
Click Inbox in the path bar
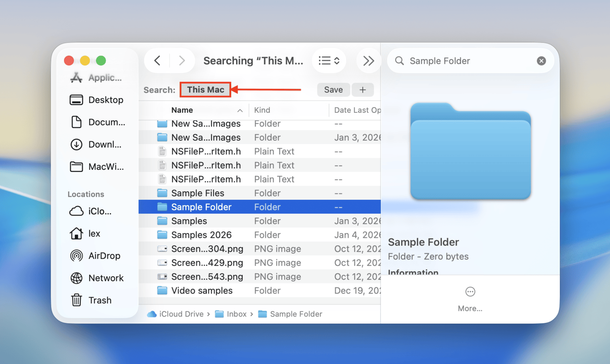(x=236, y=314)
